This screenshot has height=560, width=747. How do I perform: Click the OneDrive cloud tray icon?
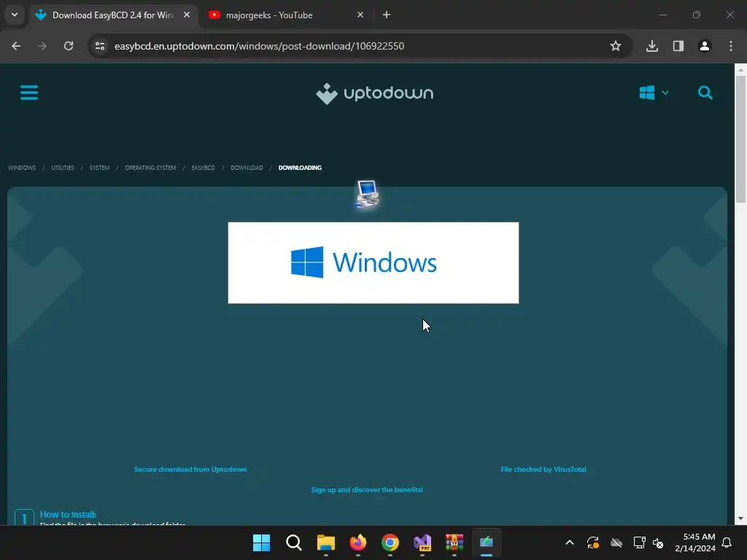[x=616, y=542]
